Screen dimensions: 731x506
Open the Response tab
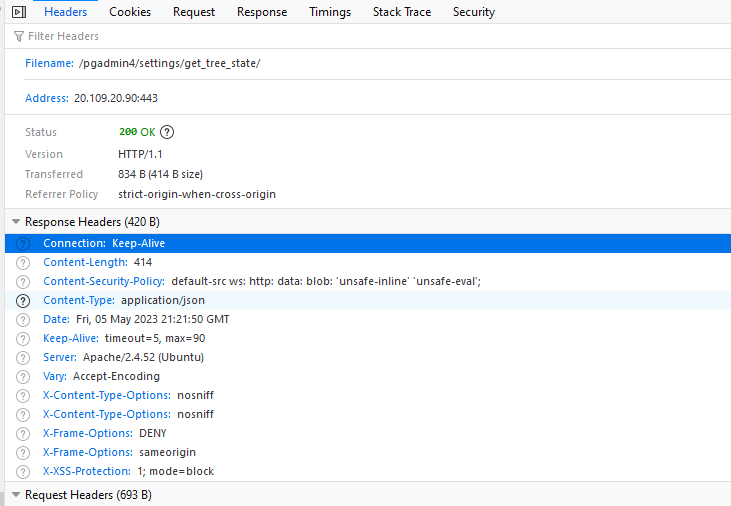(262, 12)
